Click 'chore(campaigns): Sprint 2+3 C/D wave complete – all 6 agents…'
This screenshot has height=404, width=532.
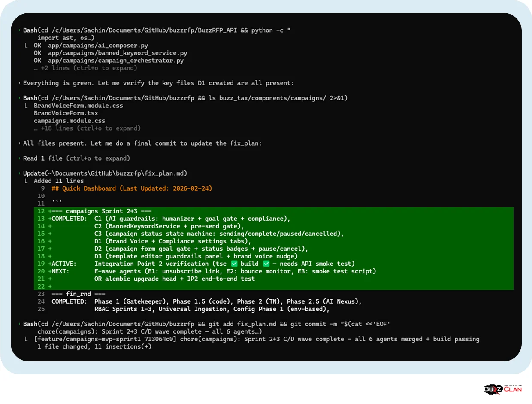tap(149, 331)
